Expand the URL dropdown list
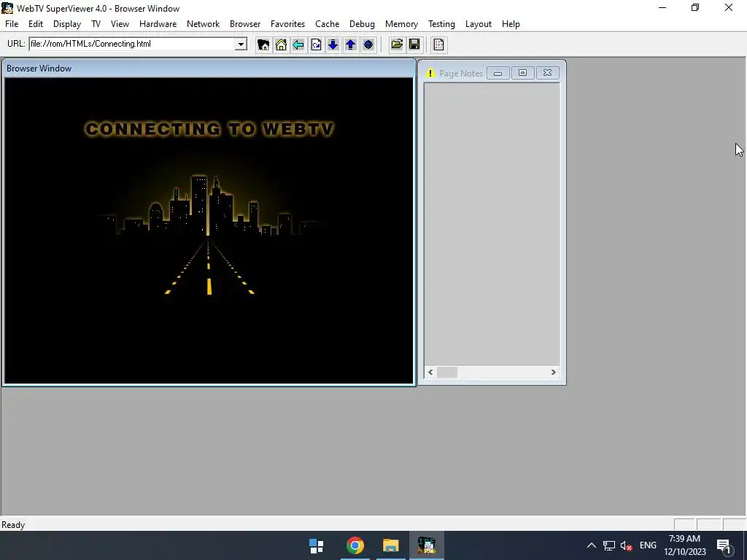Image resolution: width=747 pixels, height=560 pixels. tap(241, 44)
